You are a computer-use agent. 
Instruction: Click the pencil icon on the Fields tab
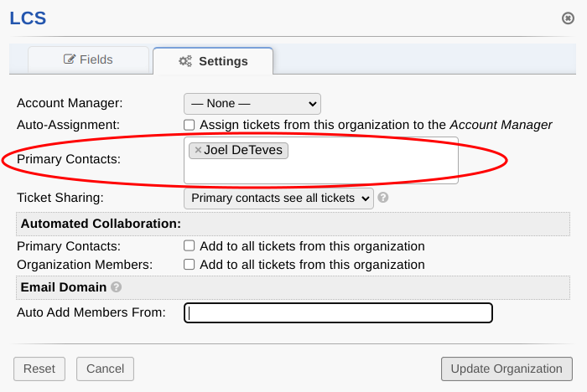[x=70, y=60]
